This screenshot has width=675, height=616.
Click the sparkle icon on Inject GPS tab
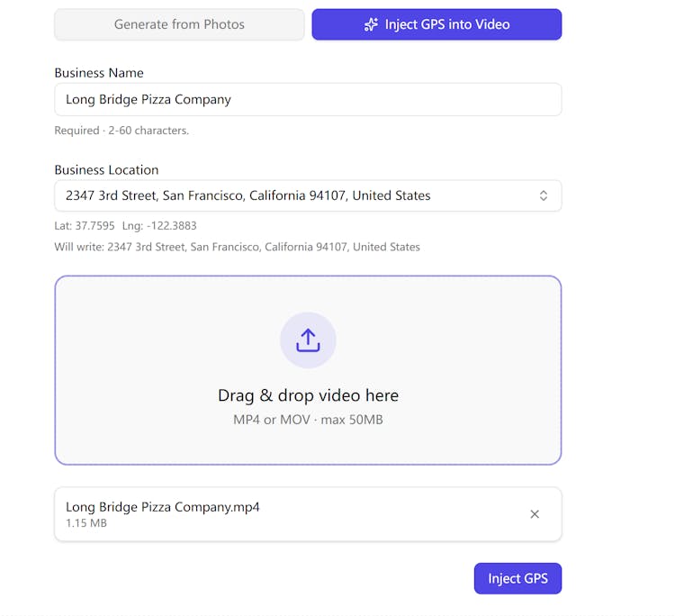371,24
